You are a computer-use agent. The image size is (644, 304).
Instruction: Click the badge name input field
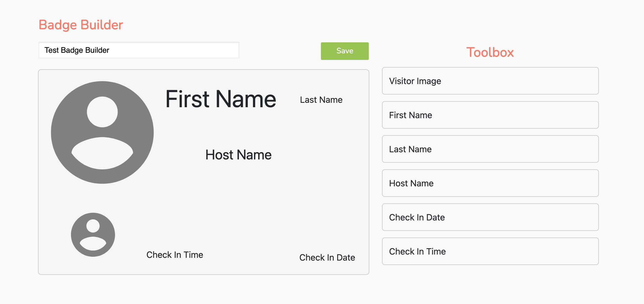[139, 50]
